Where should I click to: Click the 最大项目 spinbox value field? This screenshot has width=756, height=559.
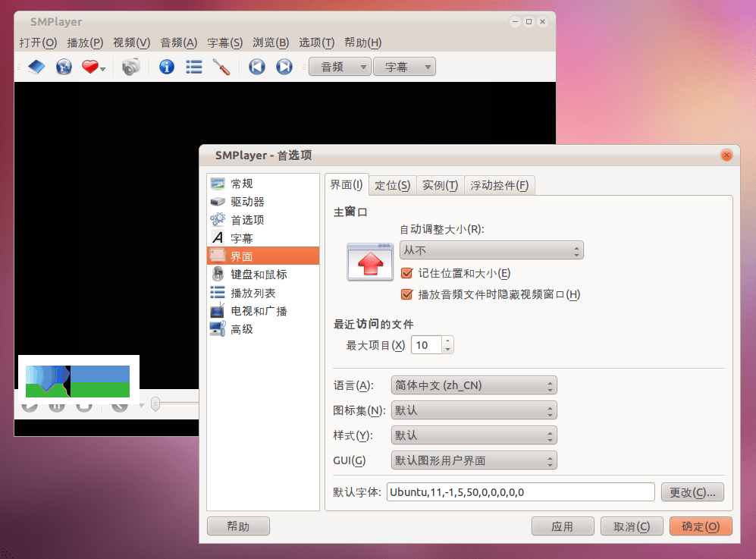(x=426, y=345)
